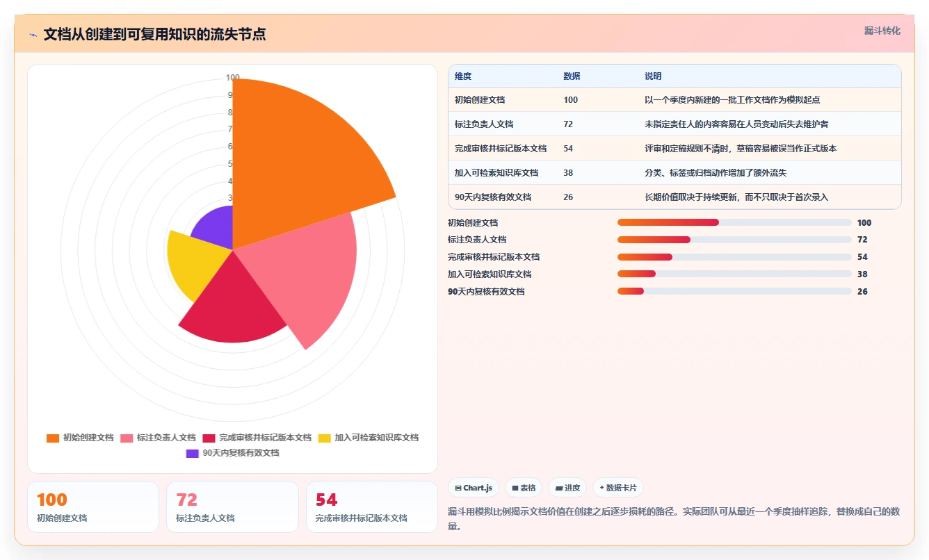The height and width of the screenshot is (560, 929).
Task: Click the 90天内复核有效文档 progress bar
Action: 734,292
